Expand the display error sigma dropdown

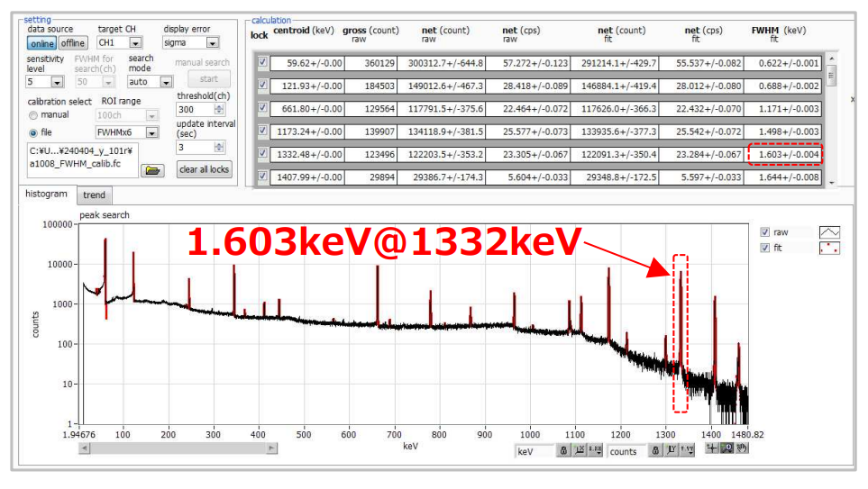point(212,42)
